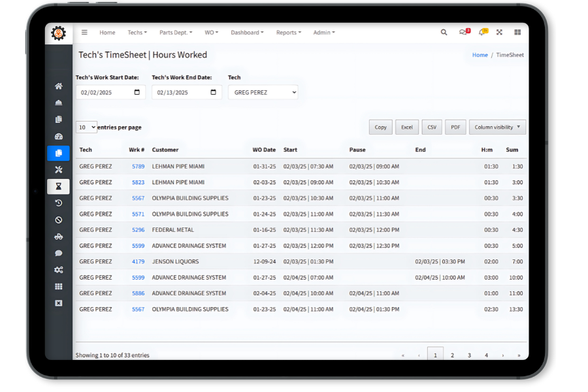588x392 pixels.
Task: Sort by the H:m column header
Action: click(x=487, y=150)
